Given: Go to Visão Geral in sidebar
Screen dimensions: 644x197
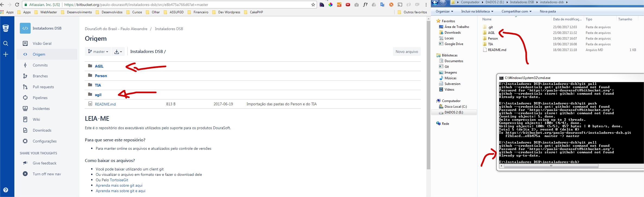Looking at the screenshot, I should click(x=42, y=43).
